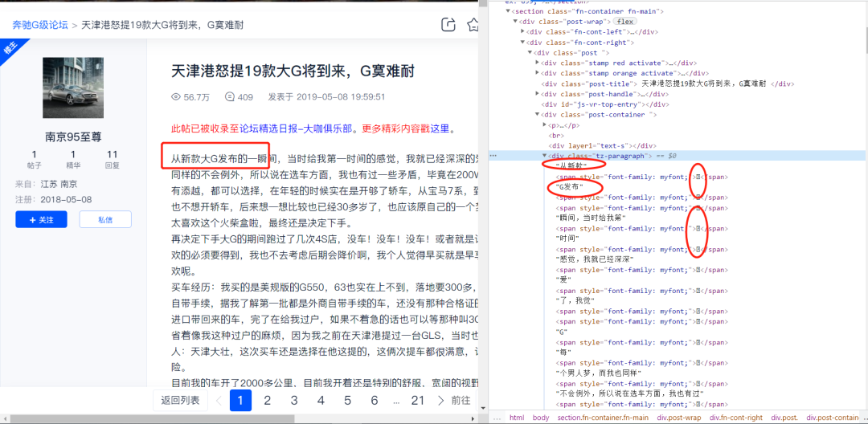Collapse the div class post node
Screen dimensions: 868x424
[529, 52]
